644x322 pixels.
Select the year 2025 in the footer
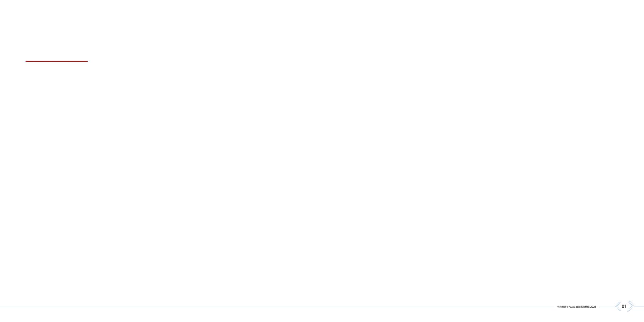click(x=593, y=307)
